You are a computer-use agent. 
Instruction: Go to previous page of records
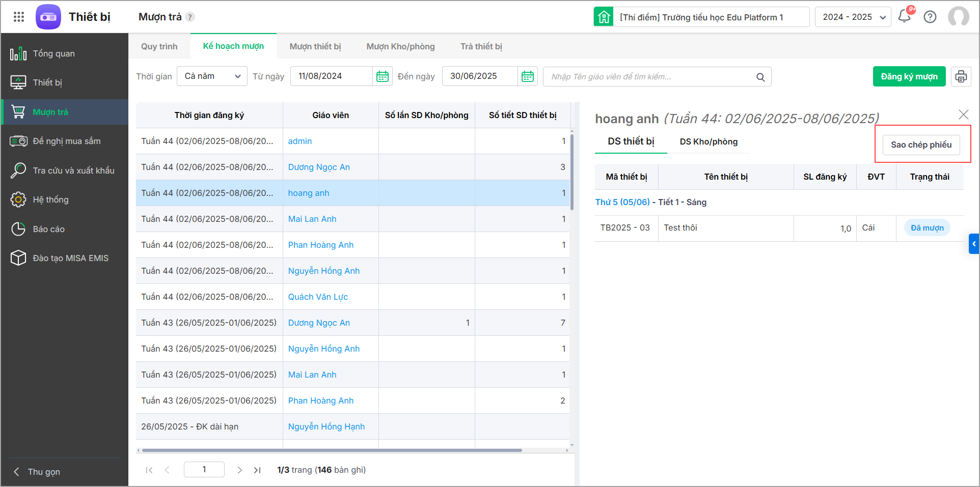click(167, 470)
